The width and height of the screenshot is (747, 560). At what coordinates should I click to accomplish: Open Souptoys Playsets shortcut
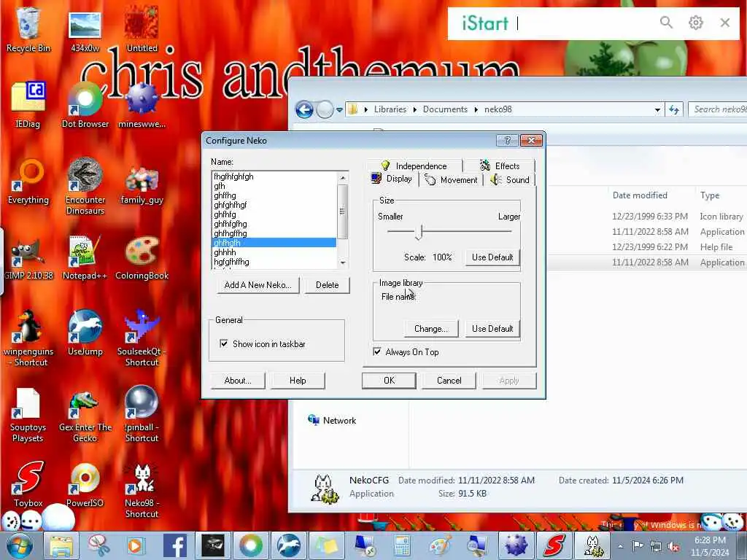tap(28, 414)
